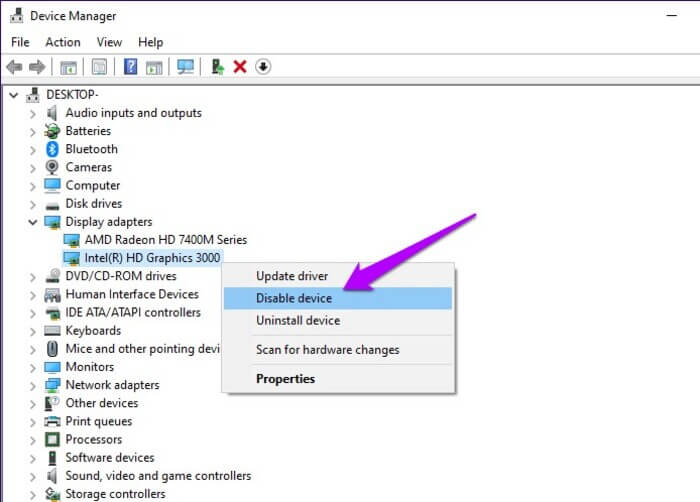Collapse the DESKTOP root node chevron
The width and height of the screenshot is (700, 502).
[x=14, y=95]
